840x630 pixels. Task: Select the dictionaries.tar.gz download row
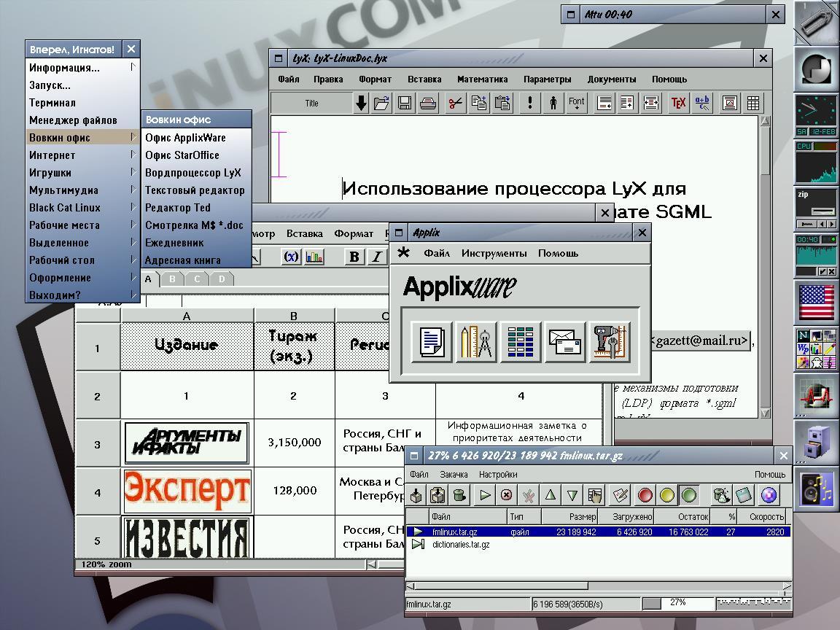point(599,544)
